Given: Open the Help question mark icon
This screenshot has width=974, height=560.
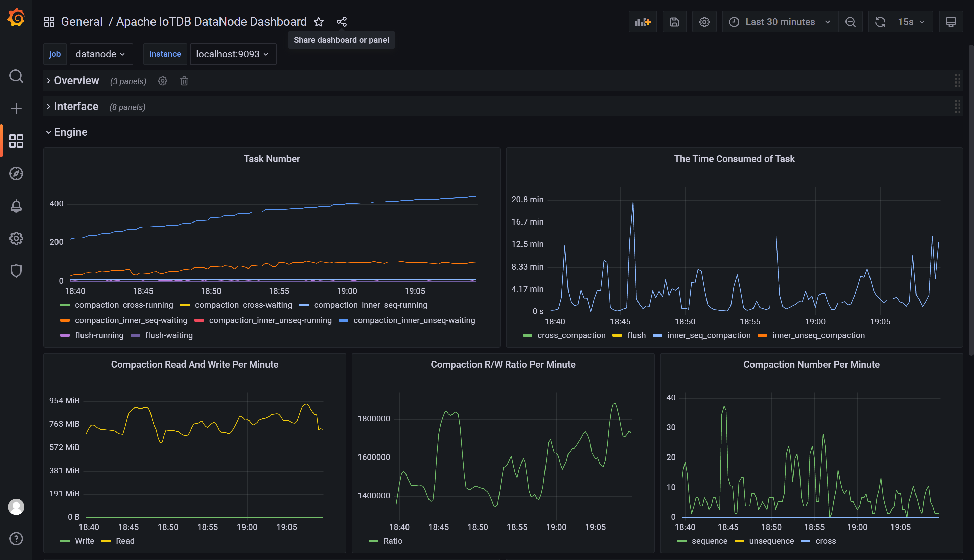Looking at the screenshot, I should 16,538.
